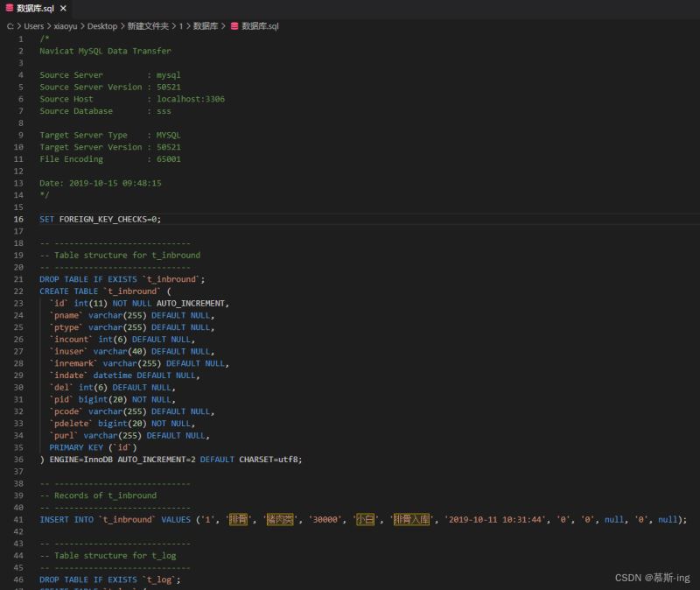Screen dimensions: 700x590
Task: Click line number 16 in the gutter
Action: click(x=18, y=220)
